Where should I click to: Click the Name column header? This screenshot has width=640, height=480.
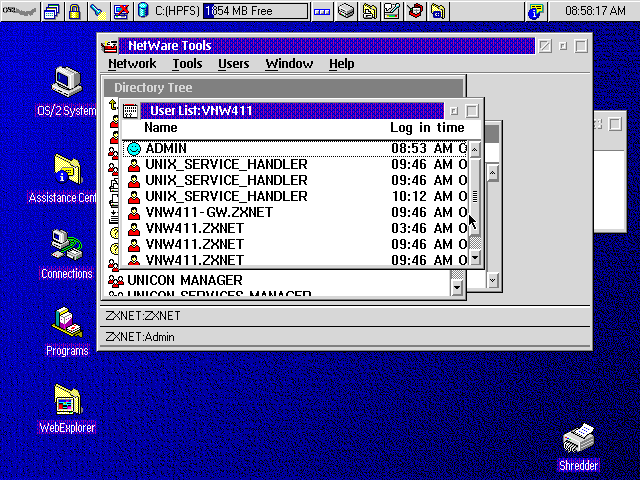pyautogui.click(x=161, y=128)
